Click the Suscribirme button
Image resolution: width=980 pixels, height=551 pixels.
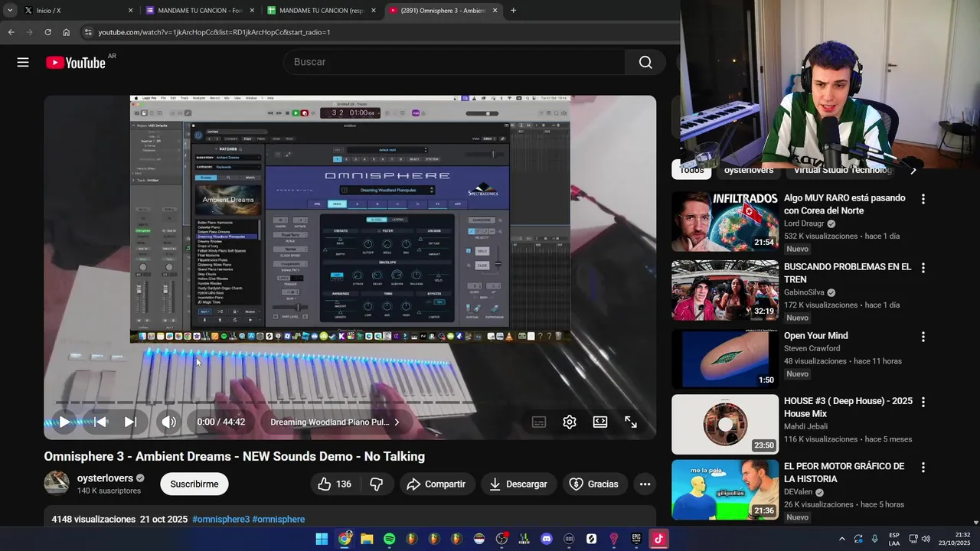[194, 484]
